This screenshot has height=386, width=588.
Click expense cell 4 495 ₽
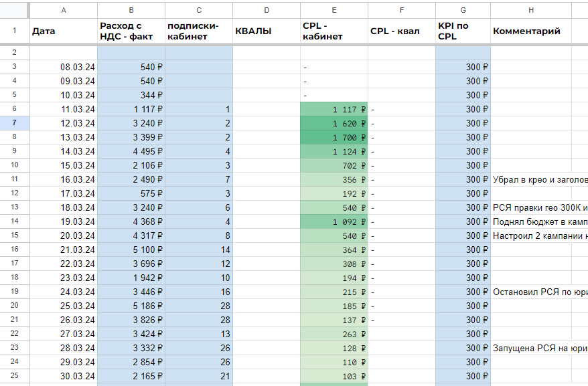click(x=131, y=151)
